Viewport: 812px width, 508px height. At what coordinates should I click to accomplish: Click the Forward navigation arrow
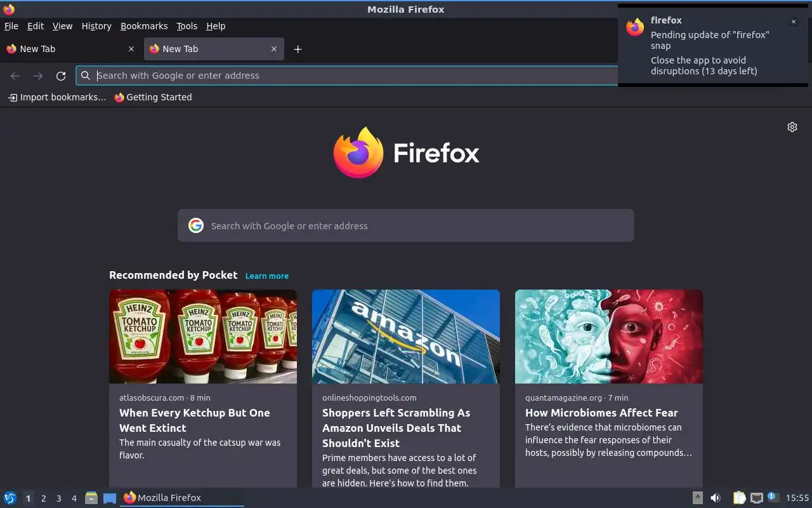[38, 76]
